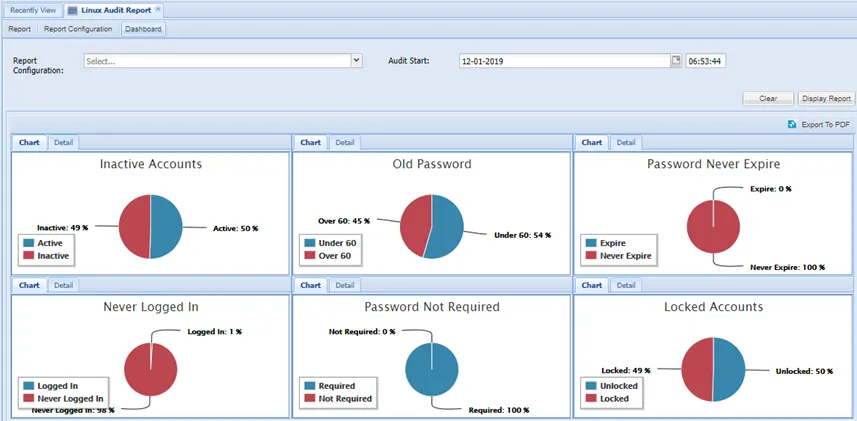Click the red Locked pie slice

click(x=697, y=370)
